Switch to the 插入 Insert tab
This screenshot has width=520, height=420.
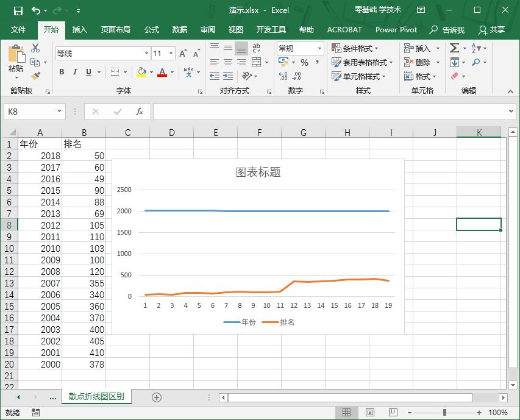click(x=80, y=30)
